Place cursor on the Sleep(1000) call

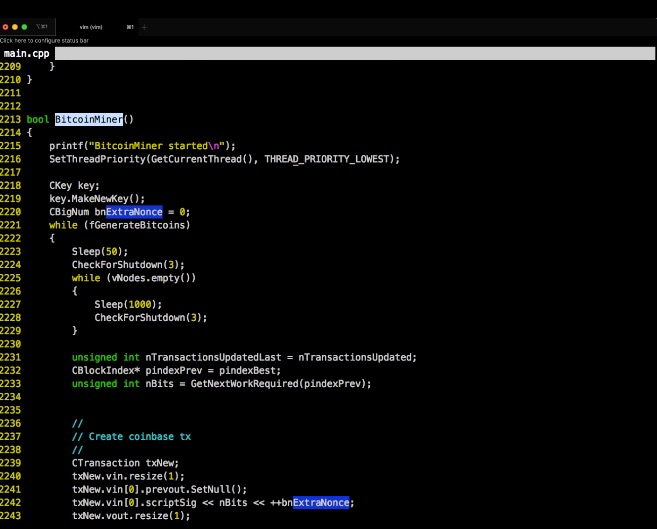coord(127,304)
